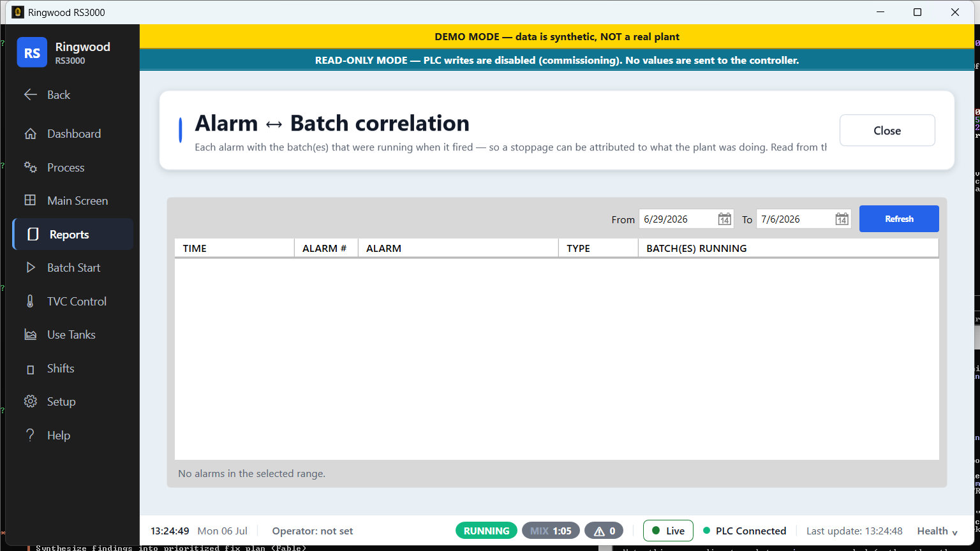The height and width of the screenshot is (551, 980).
Task: Click 'Operator: not set' in status bar
Action: pyautogui.click(x=313, y=531)
